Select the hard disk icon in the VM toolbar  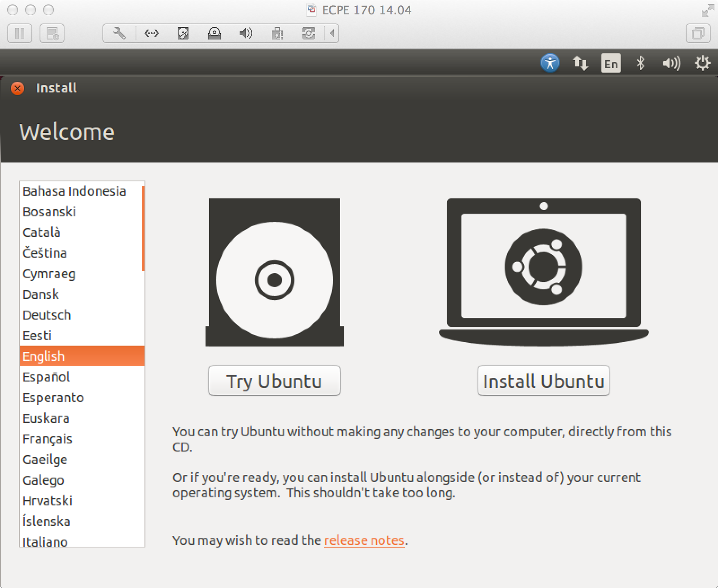pos(183,33)
